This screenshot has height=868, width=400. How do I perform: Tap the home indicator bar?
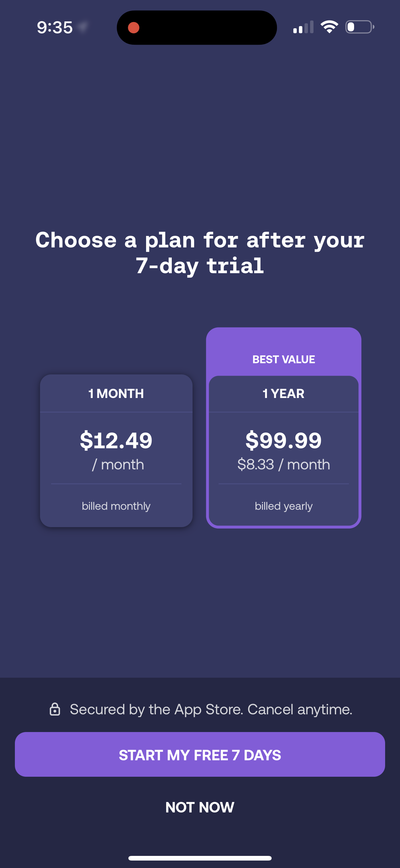point(200,858)
